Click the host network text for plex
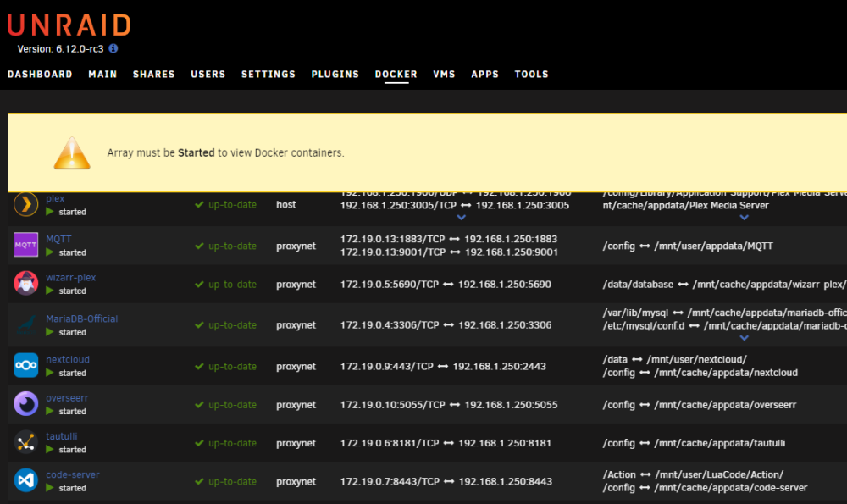Image resolution: width=847 pixels, height=504 pixels. (x=285, y=205)
